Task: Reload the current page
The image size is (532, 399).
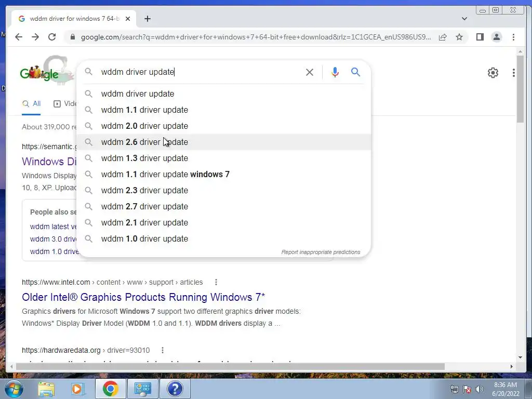Action: [52, 37]
